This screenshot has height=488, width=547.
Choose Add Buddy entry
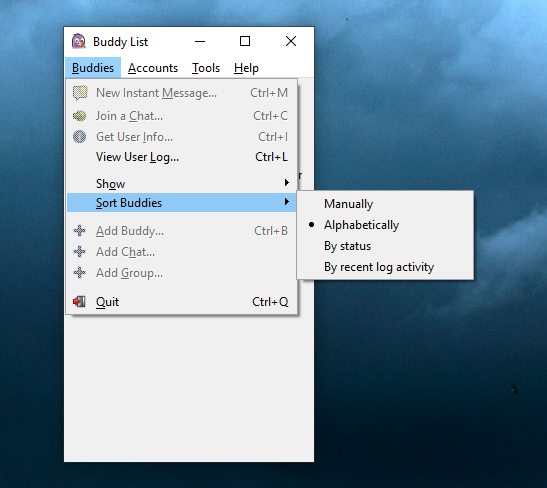181,231
